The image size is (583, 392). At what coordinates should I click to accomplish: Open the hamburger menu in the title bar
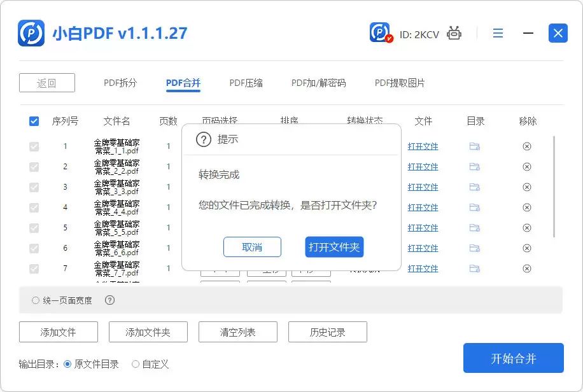(498, 33)
